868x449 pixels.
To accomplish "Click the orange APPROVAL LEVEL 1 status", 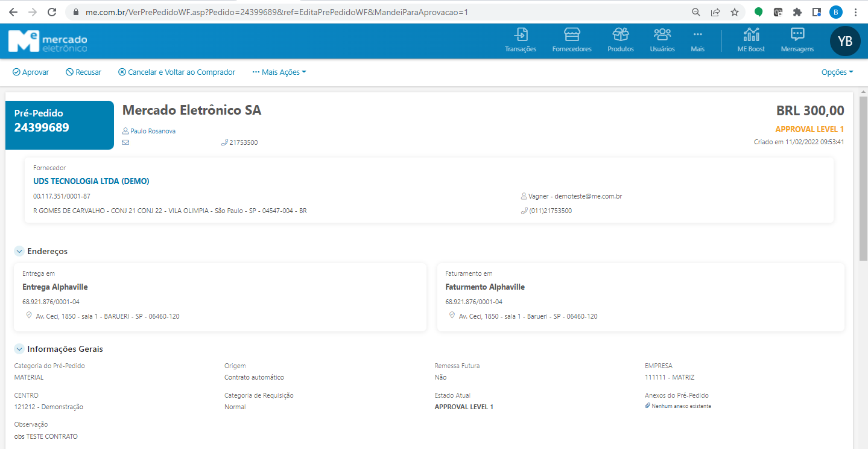I will point(809,129).
